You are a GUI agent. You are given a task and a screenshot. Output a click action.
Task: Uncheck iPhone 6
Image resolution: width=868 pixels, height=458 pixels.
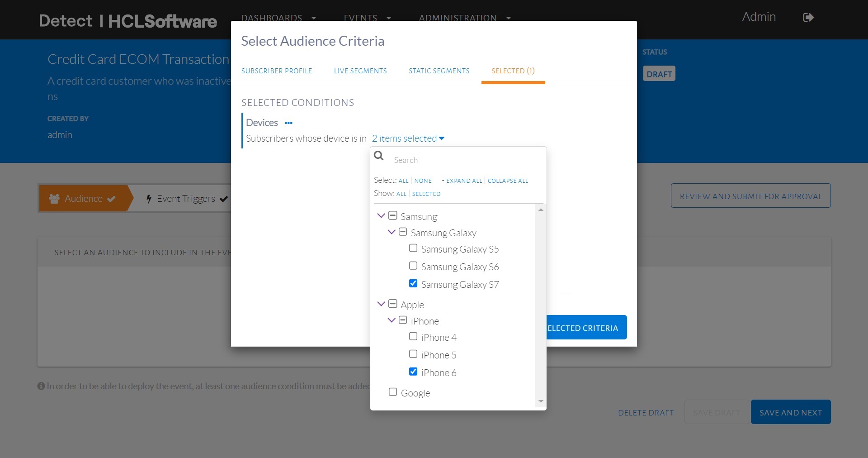[x=413, y=372]
